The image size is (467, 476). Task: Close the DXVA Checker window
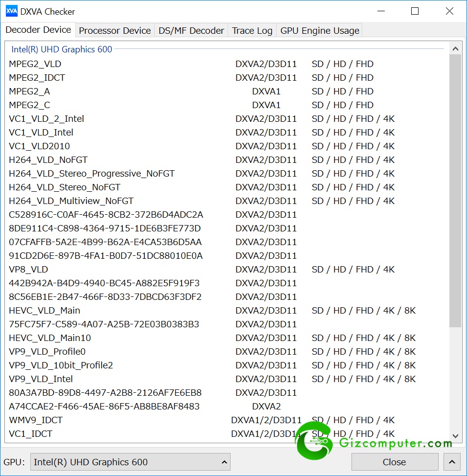point(449,11)
